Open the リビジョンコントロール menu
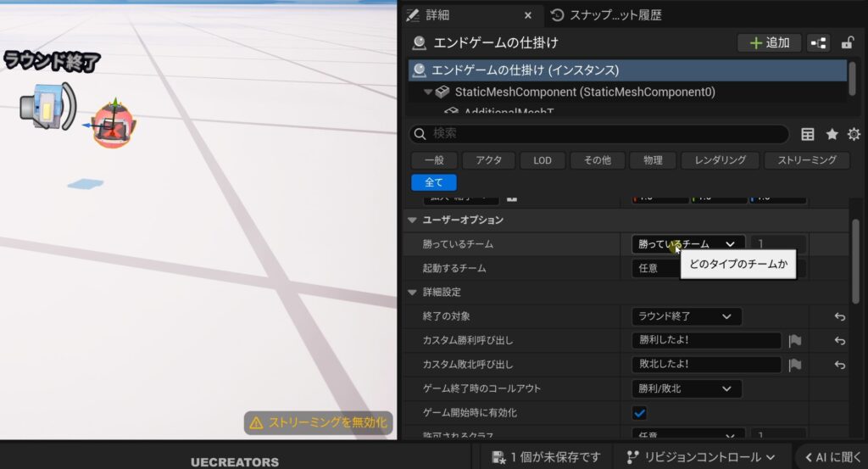 point(700,457)
